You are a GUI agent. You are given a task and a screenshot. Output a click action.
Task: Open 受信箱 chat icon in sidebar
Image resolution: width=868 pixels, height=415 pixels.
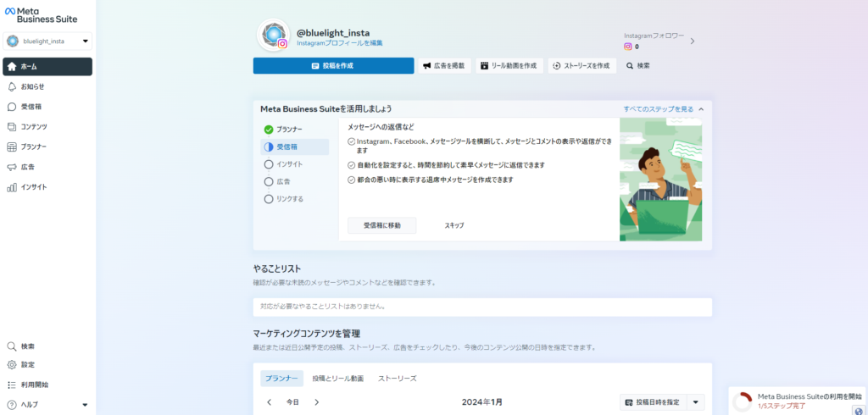pos(12,107)
